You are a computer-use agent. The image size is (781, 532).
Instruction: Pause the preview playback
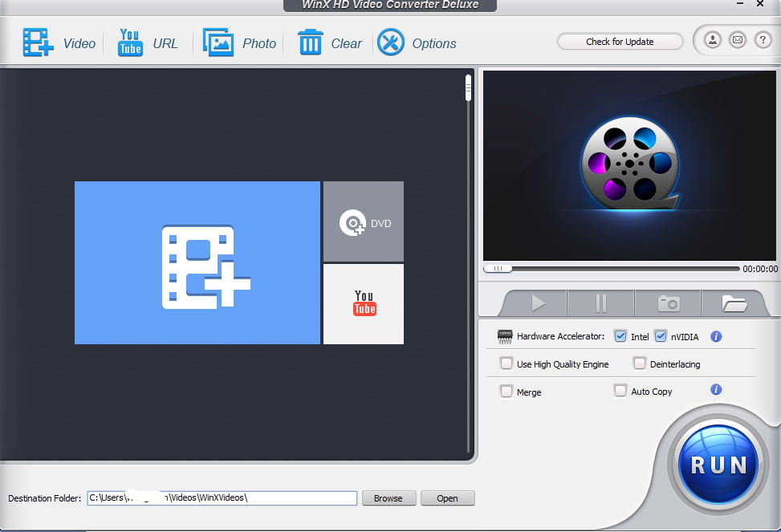click(600, 303)
